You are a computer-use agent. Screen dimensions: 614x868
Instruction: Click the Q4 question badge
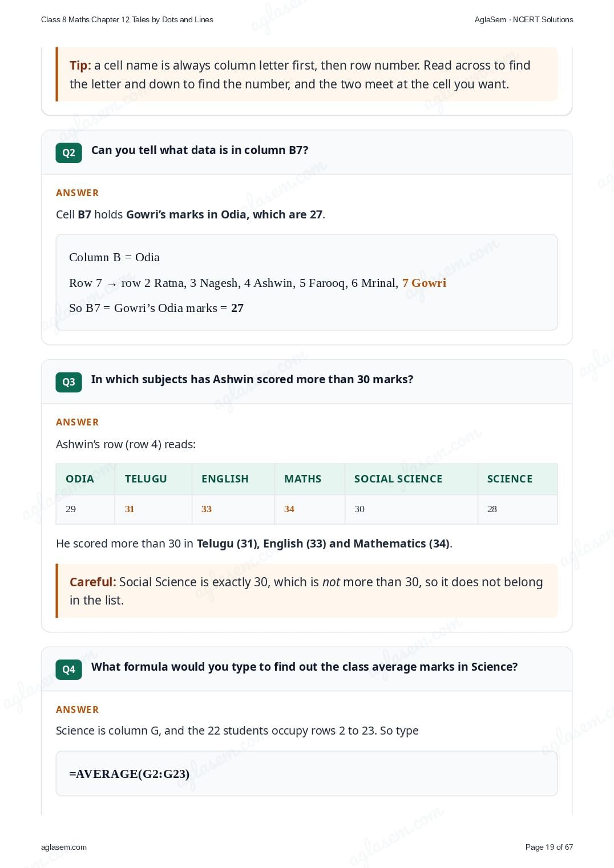click(68, 669)
